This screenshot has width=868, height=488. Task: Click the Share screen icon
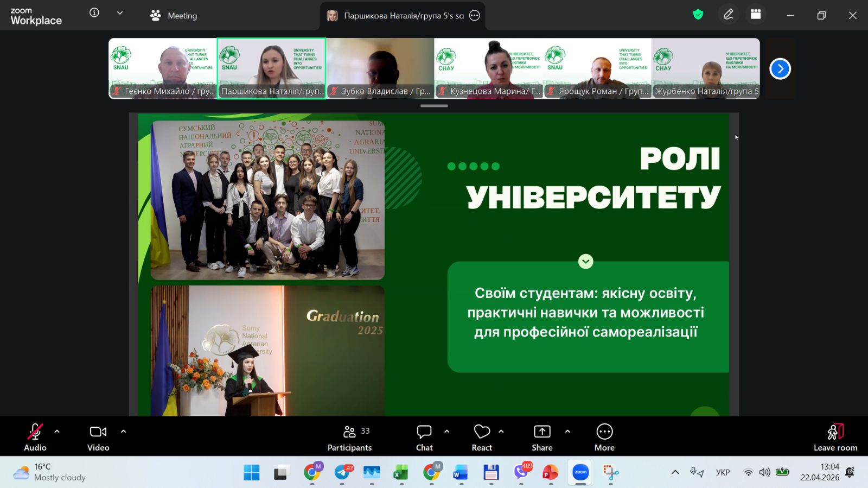coord(542,438)
